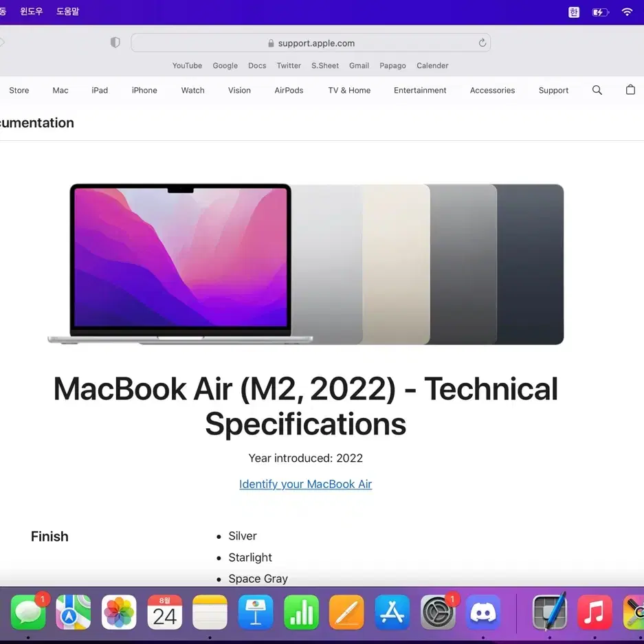Open the 도움말 menu in menu bar
This screenshot has height=644, width=644.
[68, 12]
